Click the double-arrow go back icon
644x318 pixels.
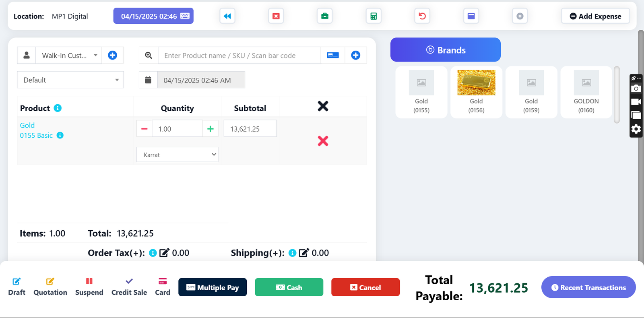pyautogui.click(x=227, y=16)
